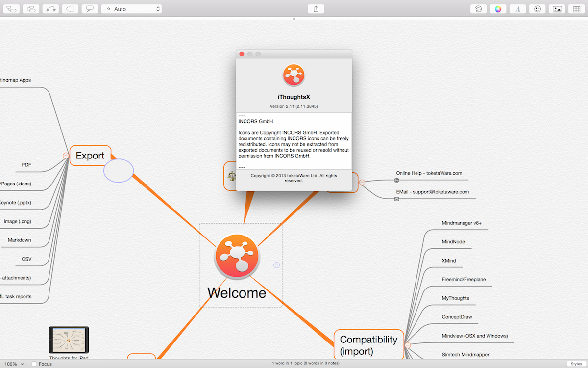The width and height of the screenshot is (588, 368).
Task: Add a child topic from the toolbar
Action: (x=11, y=9)
